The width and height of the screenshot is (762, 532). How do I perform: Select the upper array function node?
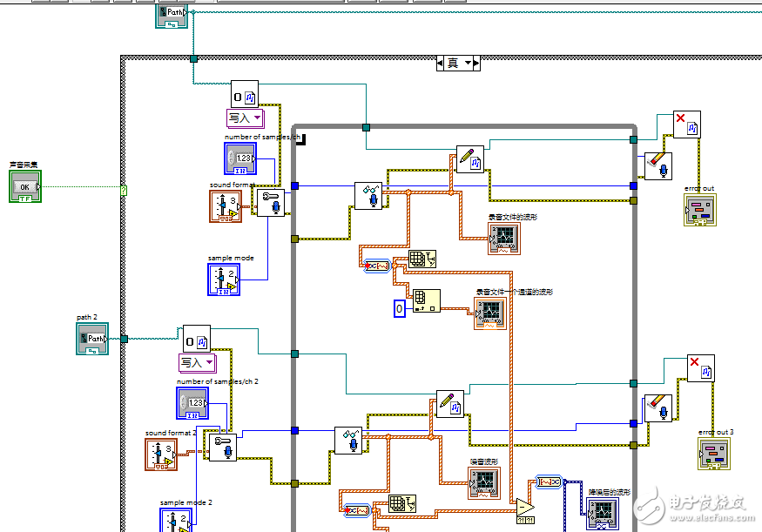422,259
